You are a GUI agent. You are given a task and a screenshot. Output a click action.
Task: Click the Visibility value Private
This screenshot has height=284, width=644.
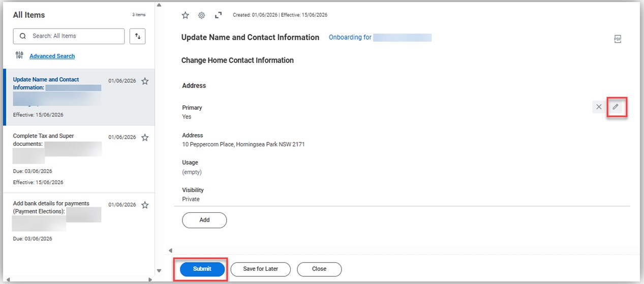(x=191, y=199)
